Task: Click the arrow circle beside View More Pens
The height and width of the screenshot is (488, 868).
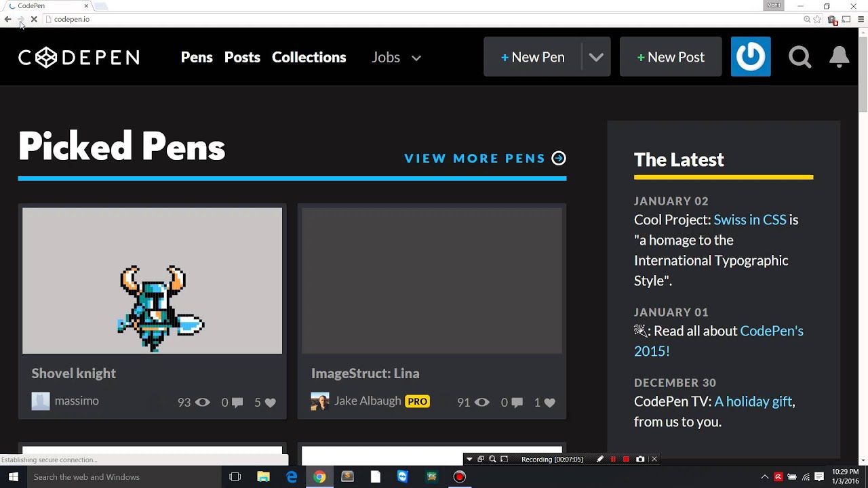Action: click(559, 158)
